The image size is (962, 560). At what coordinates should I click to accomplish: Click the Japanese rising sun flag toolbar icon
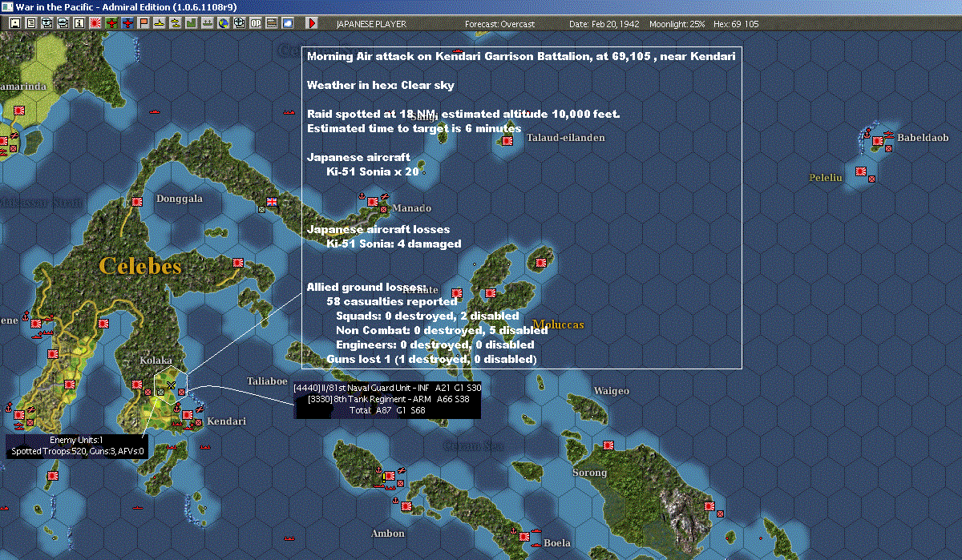[95, 23]
